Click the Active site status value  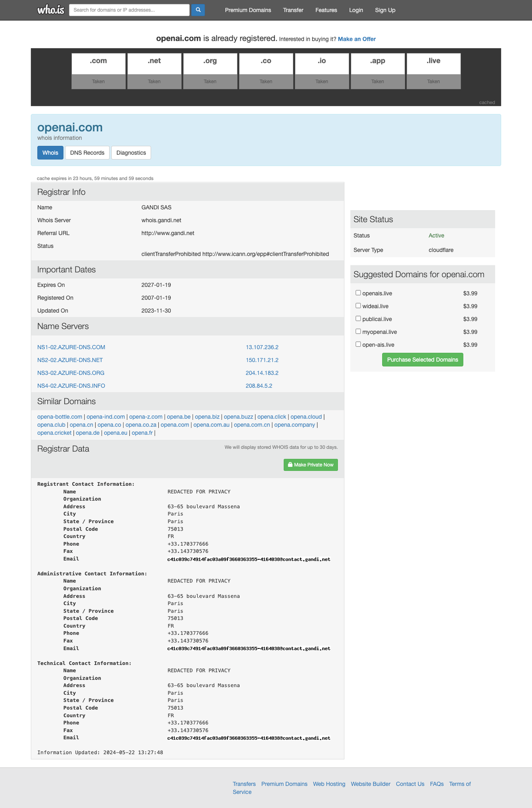pos(436,235)
